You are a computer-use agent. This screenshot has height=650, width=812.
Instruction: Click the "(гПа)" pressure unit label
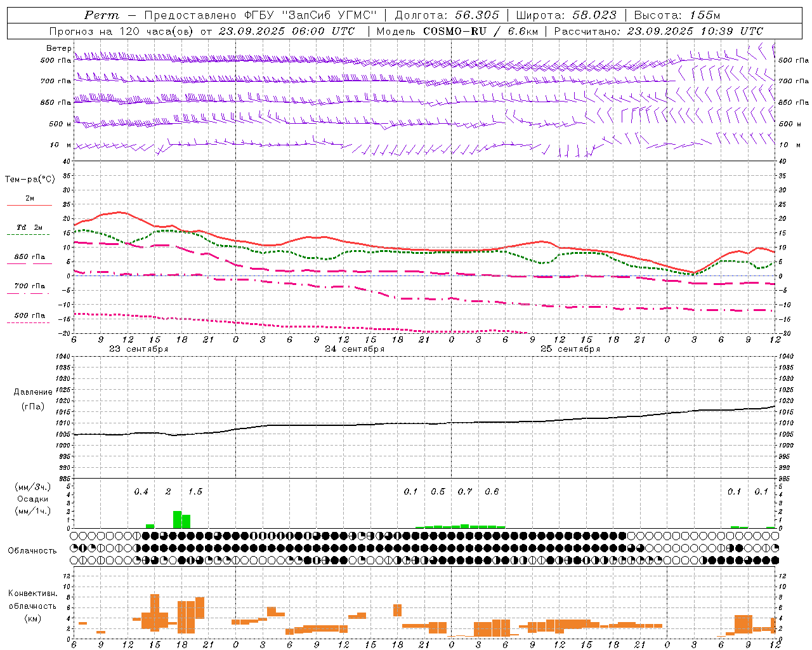coord(33,407)
